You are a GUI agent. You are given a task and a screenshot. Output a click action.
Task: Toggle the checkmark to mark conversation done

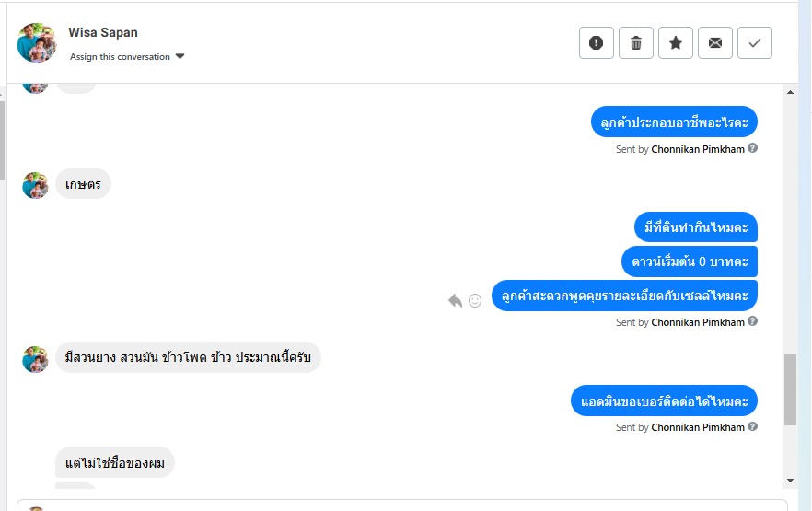755,43
